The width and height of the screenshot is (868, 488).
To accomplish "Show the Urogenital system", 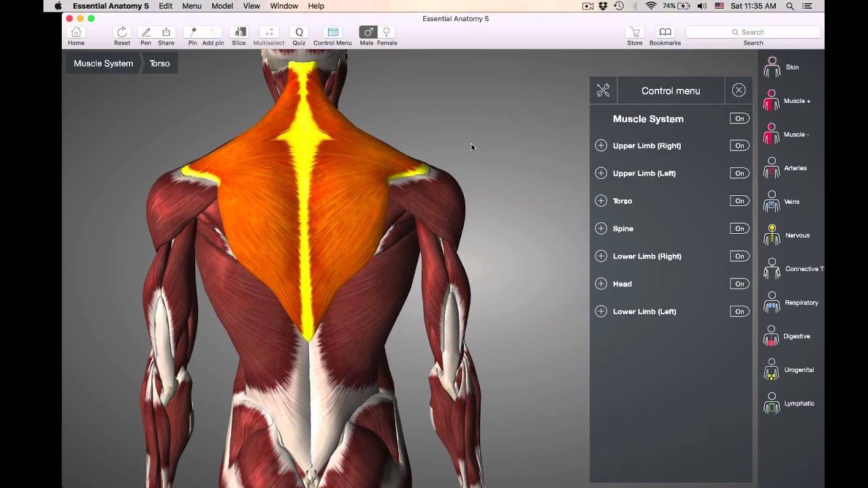I will (x=789, y=370).
